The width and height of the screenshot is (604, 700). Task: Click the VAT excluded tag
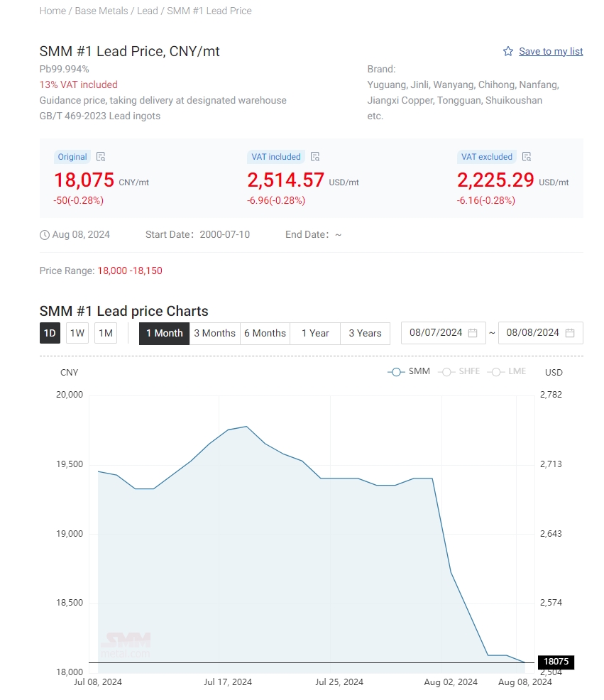point(487,157)
